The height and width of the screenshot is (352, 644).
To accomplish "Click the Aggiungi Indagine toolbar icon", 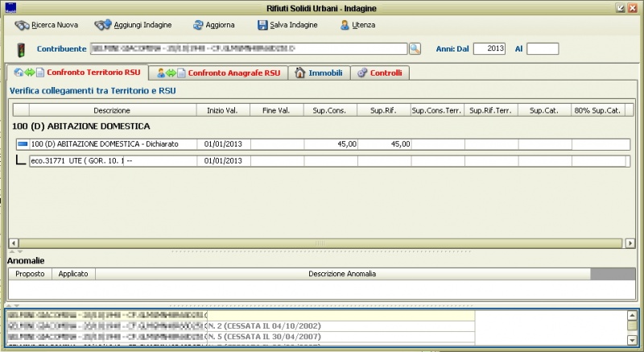I will [102, 25].
